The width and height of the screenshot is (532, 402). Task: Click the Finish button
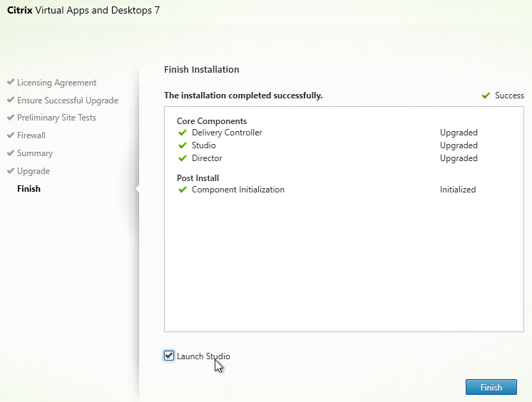click(x=491, y=387)
